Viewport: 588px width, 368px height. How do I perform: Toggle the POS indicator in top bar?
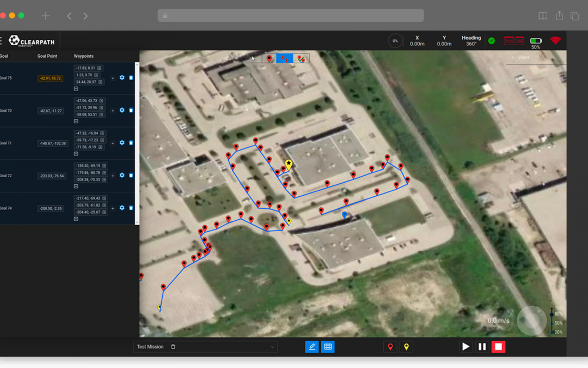click(509, 41)
